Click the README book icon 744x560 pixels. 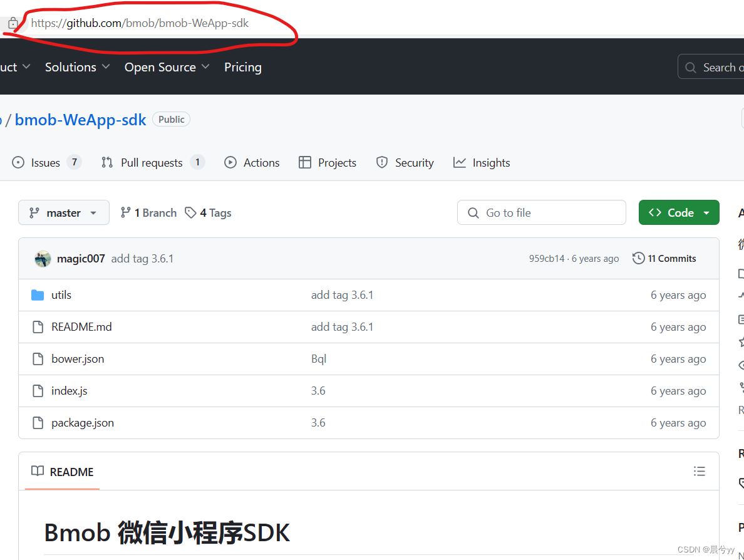[38, 471]
